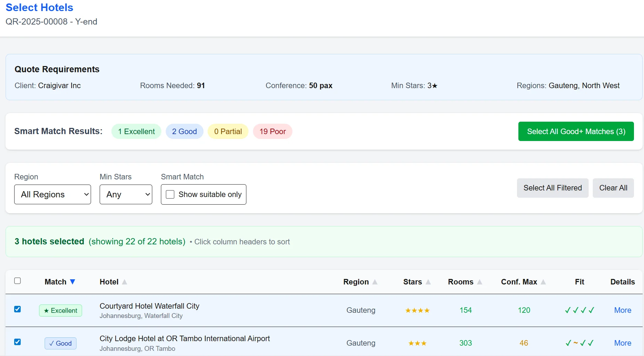Screen dimensions: 644x356
Task: Click the Good match badge on City Lodge
Action: pos(61,343)
